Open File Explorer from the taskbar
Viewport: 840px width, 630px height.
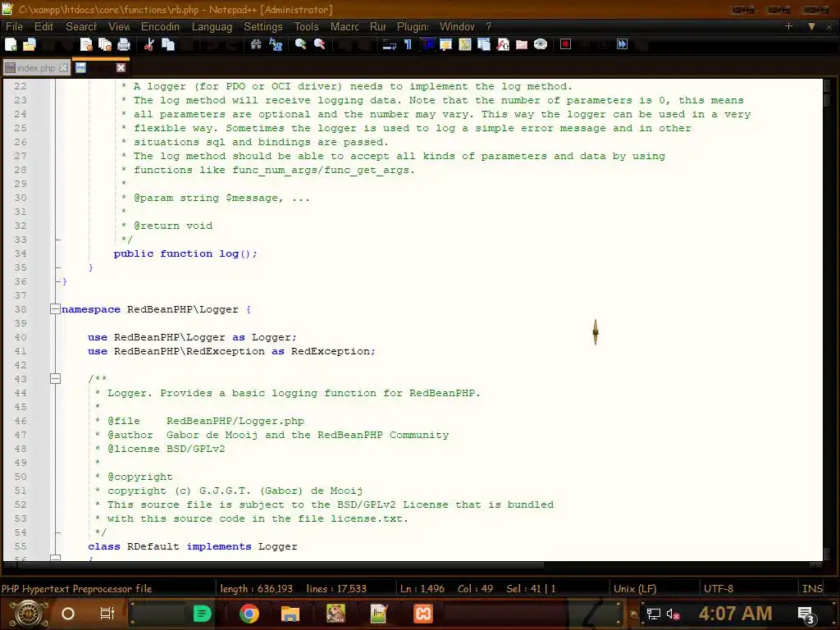(x=290, y=614)
